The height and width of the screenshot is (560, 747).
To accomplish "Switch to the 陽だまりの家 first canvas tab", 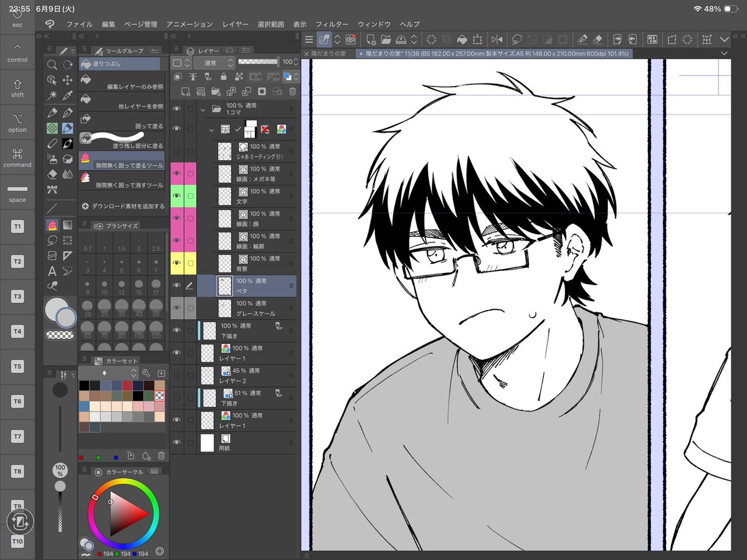I will click(x=328, y=54).
